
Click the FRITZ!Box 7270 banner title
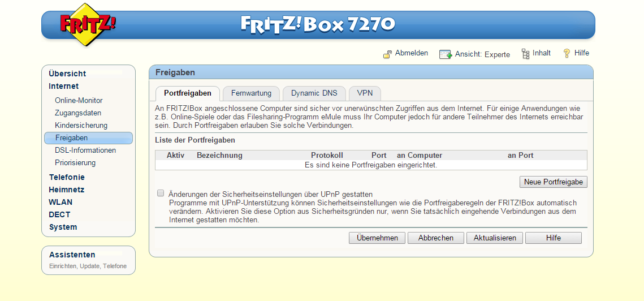(318, 24)
